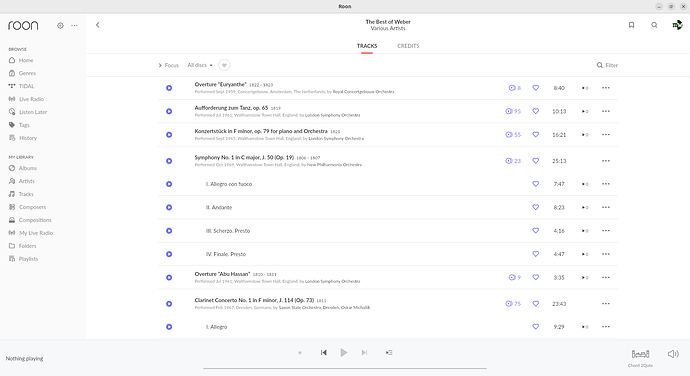Open Composers in My Library
The image size is (690, 376).
(x=32, y=207)
